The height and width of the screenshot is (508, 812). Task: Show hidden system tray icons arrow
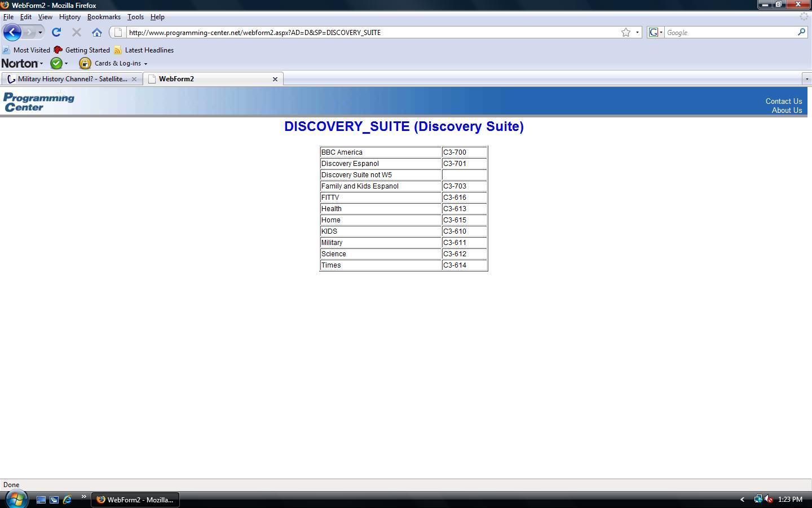tap(742, 500)
